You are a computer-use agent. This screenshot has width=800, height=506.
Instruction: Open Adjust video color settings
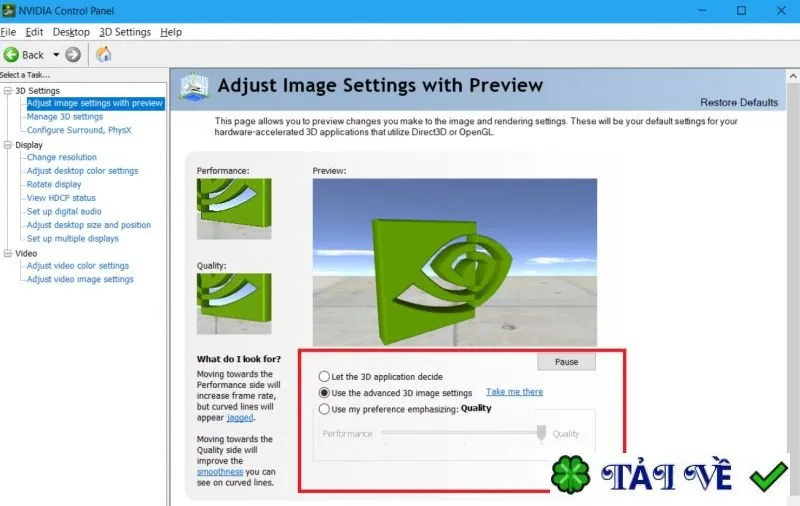pyautogui.click(x=78, y=266)
